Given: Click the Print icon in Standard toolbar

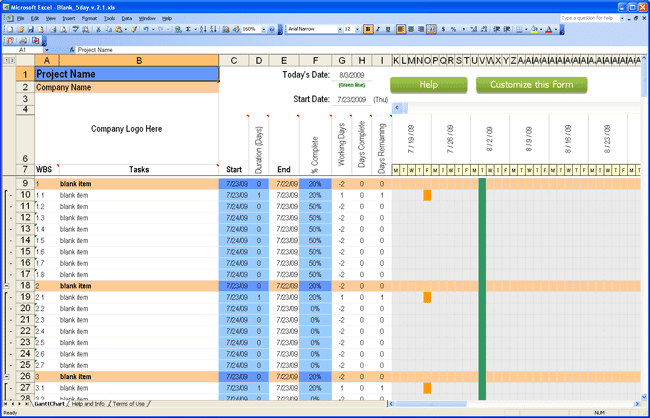Looking at the screenshot, I should click(53, 29).
